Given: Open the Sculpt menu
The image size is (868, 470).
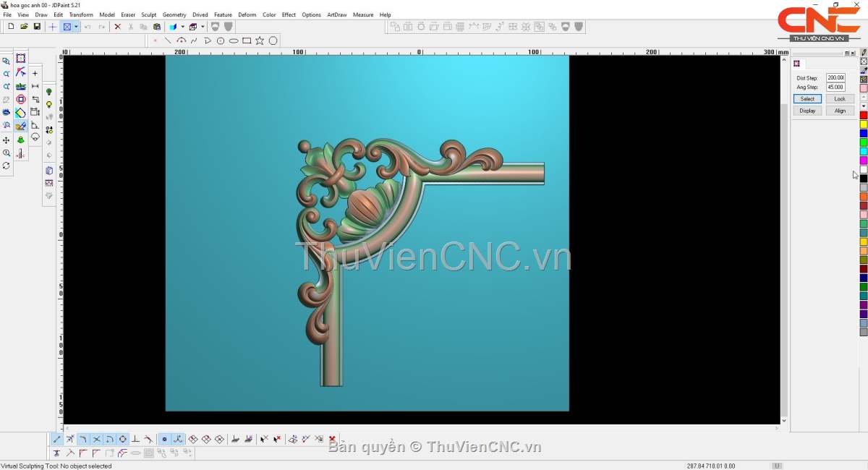Looking at the screenshot, I should pyautogui.click(x=148, y=14).
